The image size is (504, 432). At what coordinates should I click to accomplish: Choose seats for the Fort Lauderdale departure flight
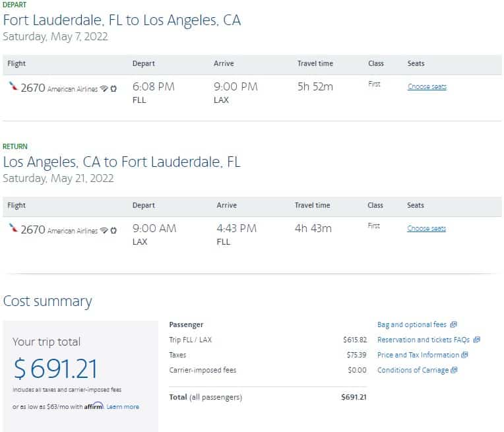(427, 87)
